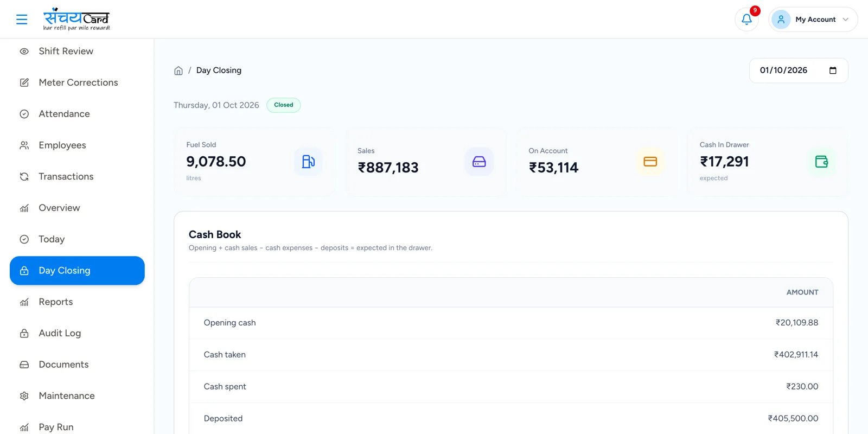
Task: Open Meter Corrections page
Action: (x=77, y=82)
